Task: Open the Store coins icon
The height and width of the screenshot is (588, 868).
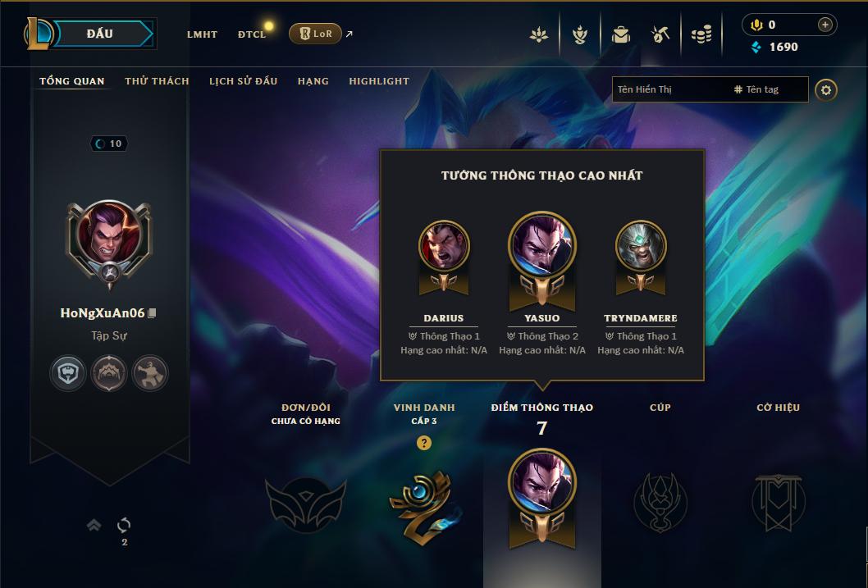Action: coord(701,34)
